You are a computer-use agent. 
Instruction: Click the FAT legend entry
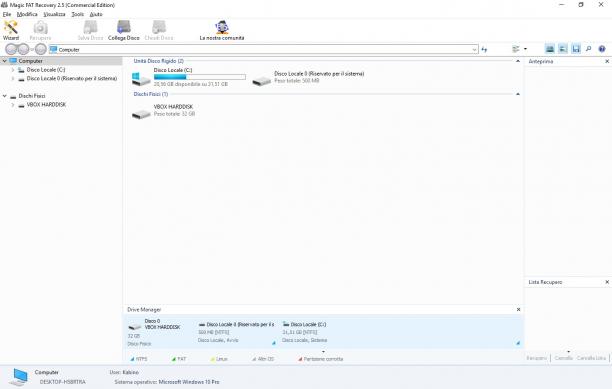179,359
